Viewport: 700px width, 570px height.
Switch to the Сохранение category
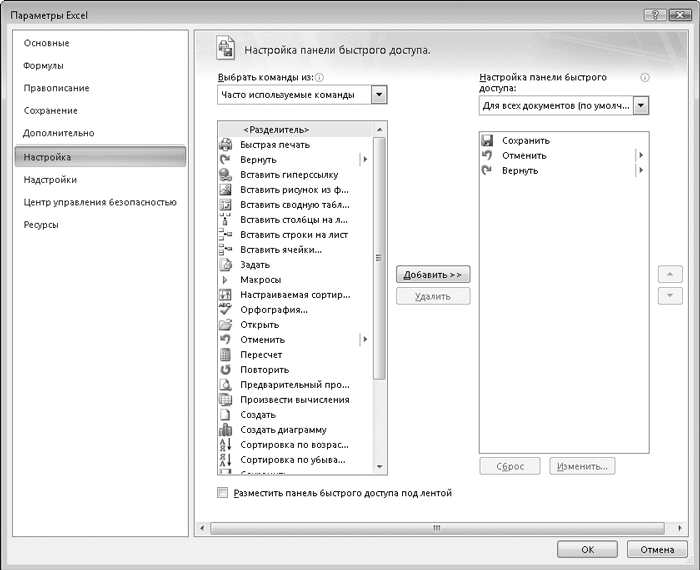coord(51,111)
